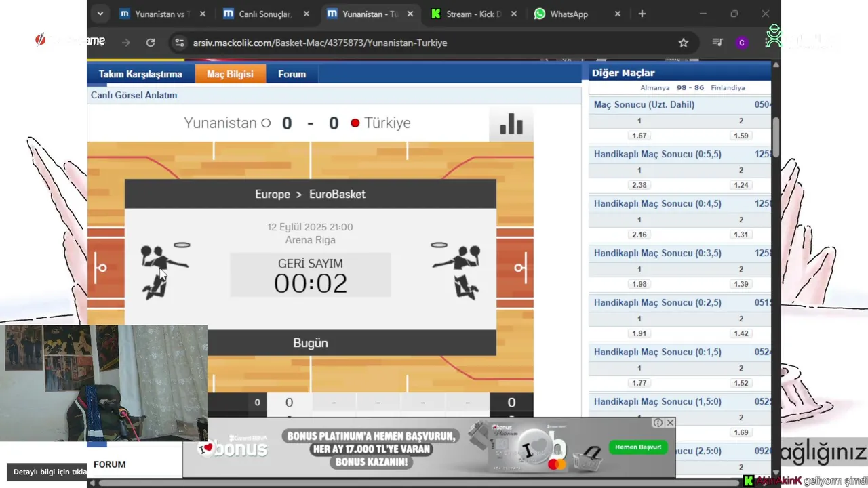Click the GERİ SAYIM countdown box
The width and height of the screenshot is (868, 488).
[311, 275]
